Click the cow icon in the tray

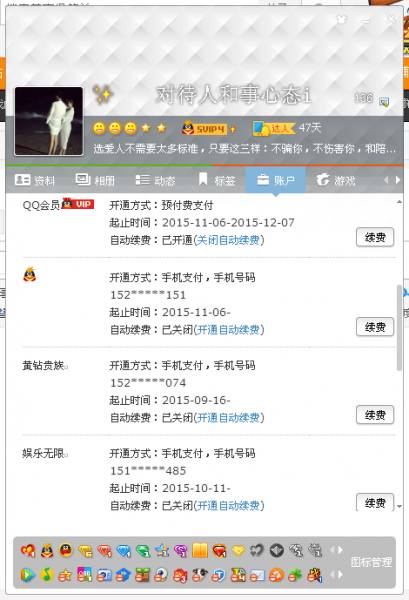(x=199, y=575)
